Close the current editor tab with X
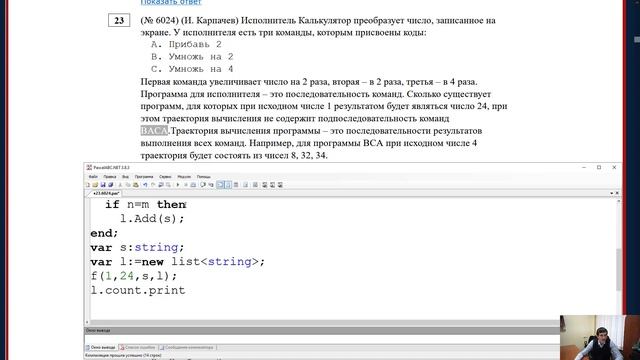640x360 pixels. 617,193
